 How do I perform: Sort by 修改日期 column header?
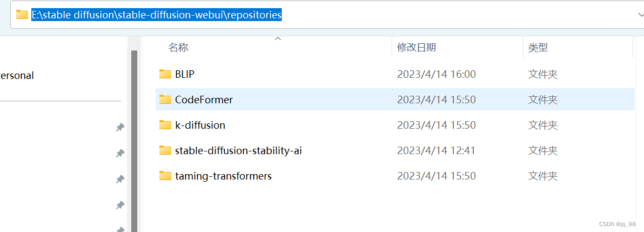tap(417, 48)
